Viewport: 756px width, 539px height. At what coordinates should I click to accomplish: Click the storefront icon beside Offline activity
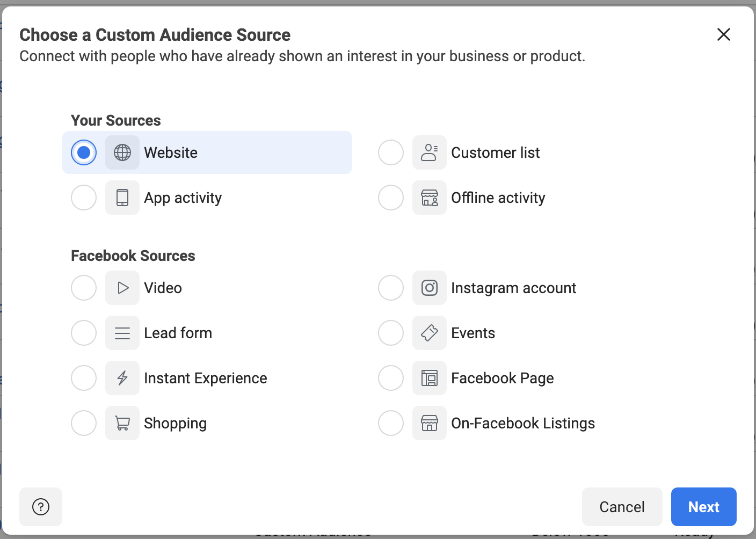430,198
